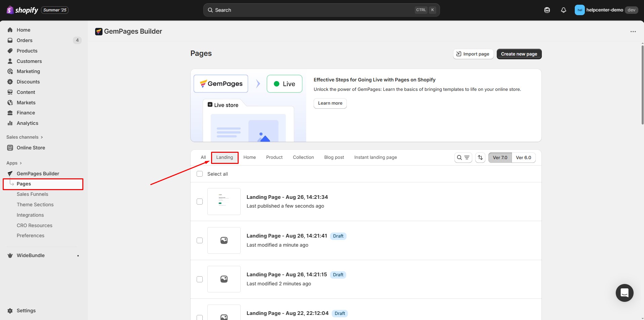Click Learn more about going live

point(330,103)
